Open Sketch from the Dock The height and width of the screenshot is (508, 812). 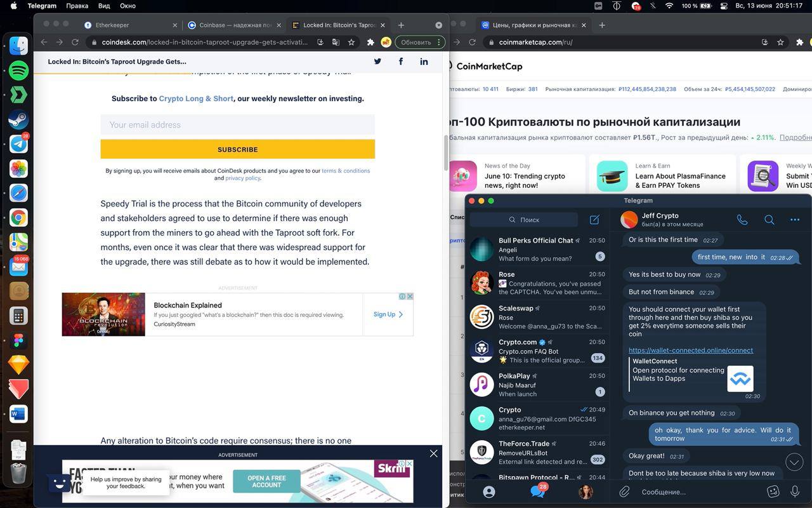click(18, 364)
